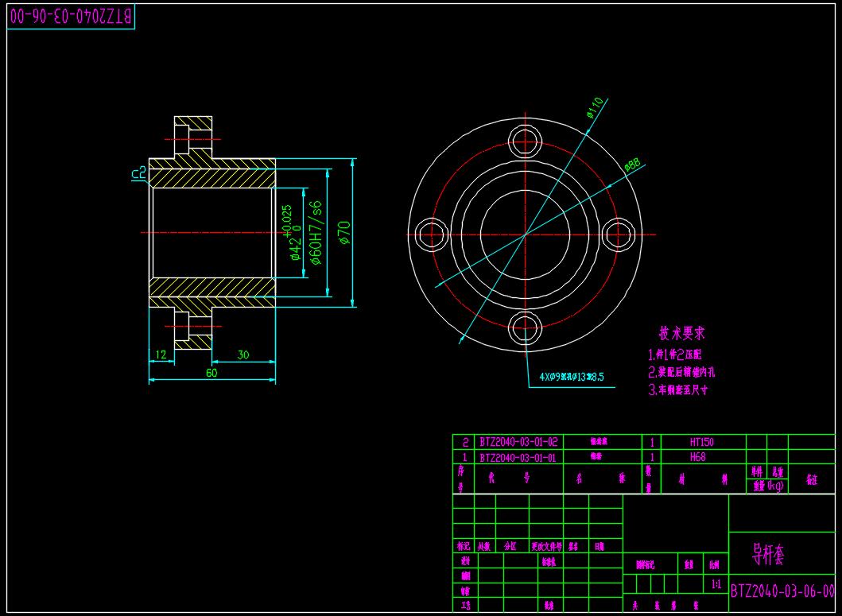This screenshot has height=616, width=842.
Task: Click the 1:1 scale cell in title block
Action: pyautogui.click(x=717, y=584)
